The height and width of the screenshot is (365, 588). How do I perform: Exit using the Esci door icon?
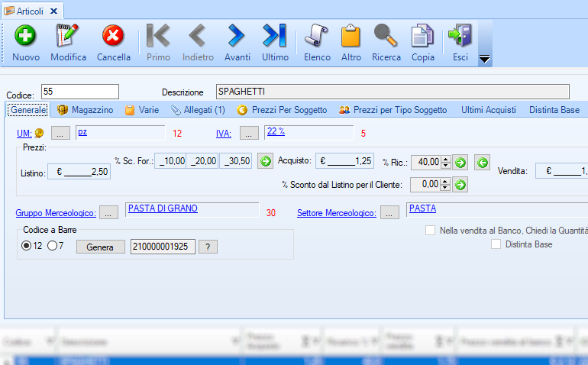click(460, 36)
